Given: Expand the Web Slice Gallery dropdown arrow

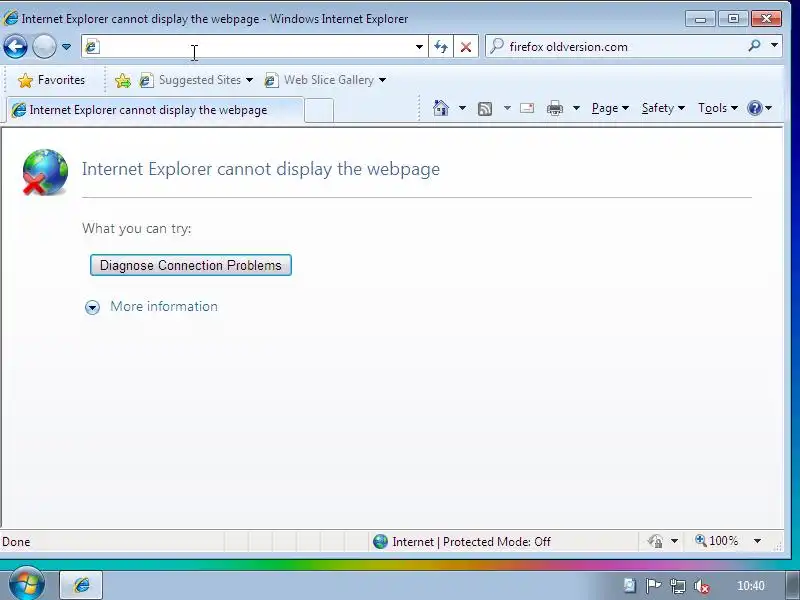Looking at the screenshot, I should click(382, 80).
